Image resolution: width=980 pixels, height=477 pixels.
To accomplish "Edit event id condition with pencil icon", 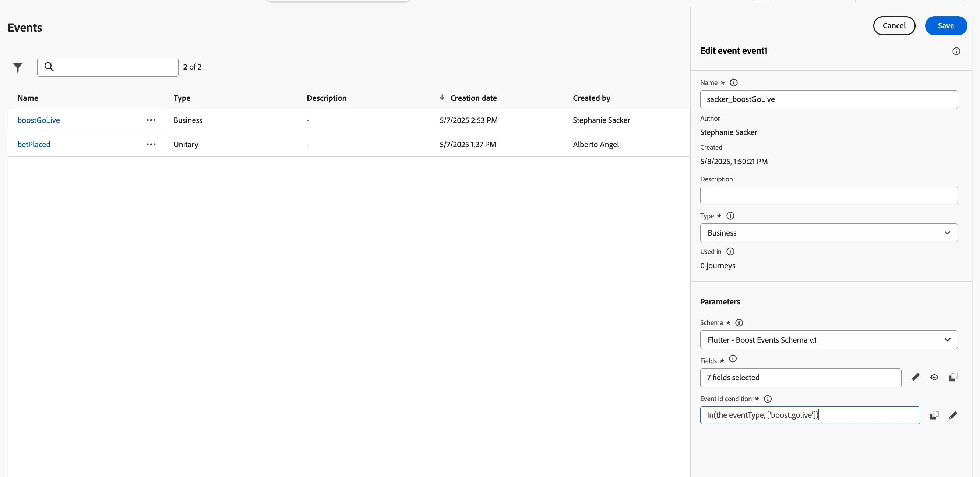I will pos(953,416).
